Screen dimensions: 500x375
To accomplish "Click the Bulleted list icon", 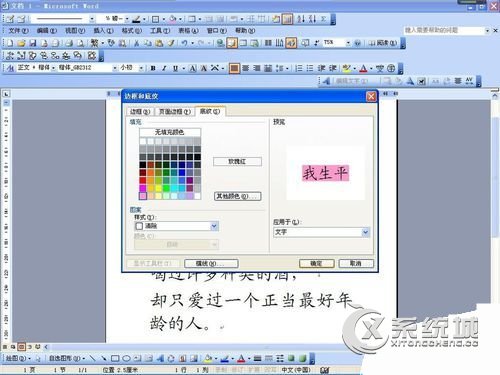I will 310,68.
